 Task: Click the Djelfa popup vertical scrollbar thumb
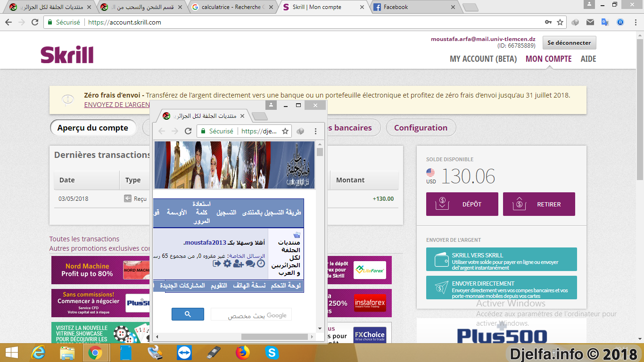tap(320, 152)
